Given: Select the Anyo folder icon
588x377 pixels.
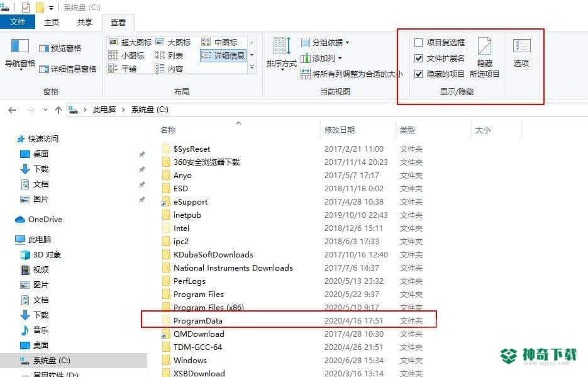Looking at the screenshot, I should pyautogui.click(x=166, y=175).
